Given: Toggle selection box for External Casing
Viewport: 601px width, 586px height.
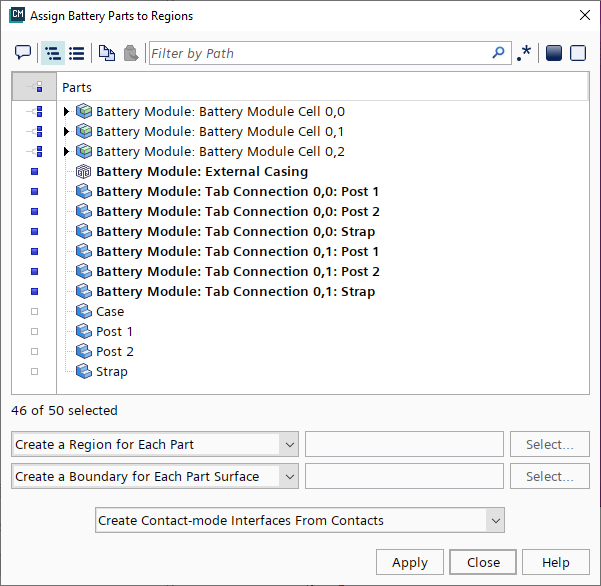Looking at the screenshot, I should pyautogui.click(x=34, y=172).
